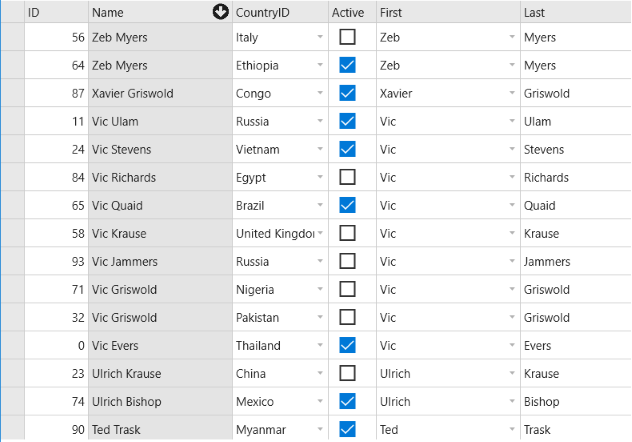Enable Active for Ulrich Krause
The height and width of the screenshot is (442, 632).
[x=347, y=373]
